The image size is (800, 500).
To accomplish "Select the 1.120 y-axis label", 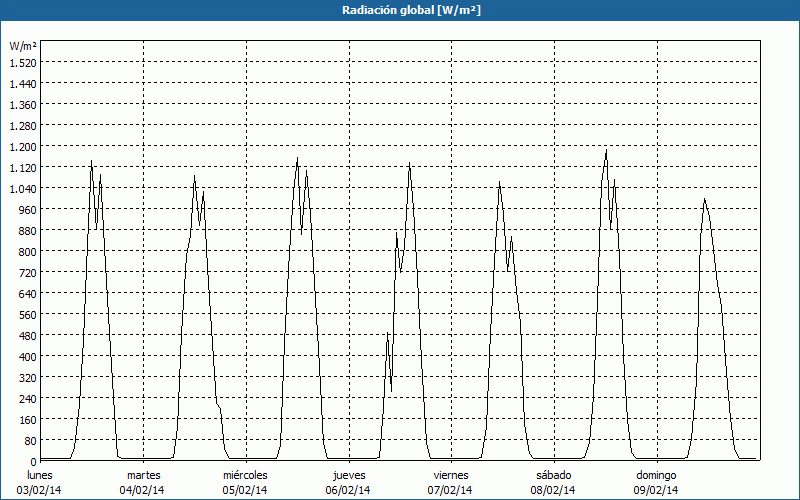I will (x=23, y=168).
